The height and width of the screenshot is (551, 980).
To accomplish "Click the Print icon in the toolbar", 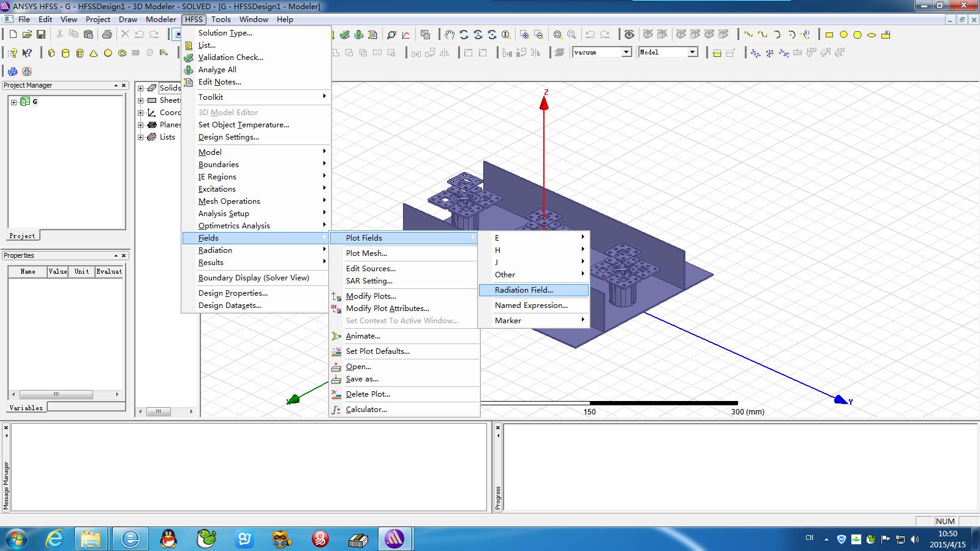I will click(107, 35).
